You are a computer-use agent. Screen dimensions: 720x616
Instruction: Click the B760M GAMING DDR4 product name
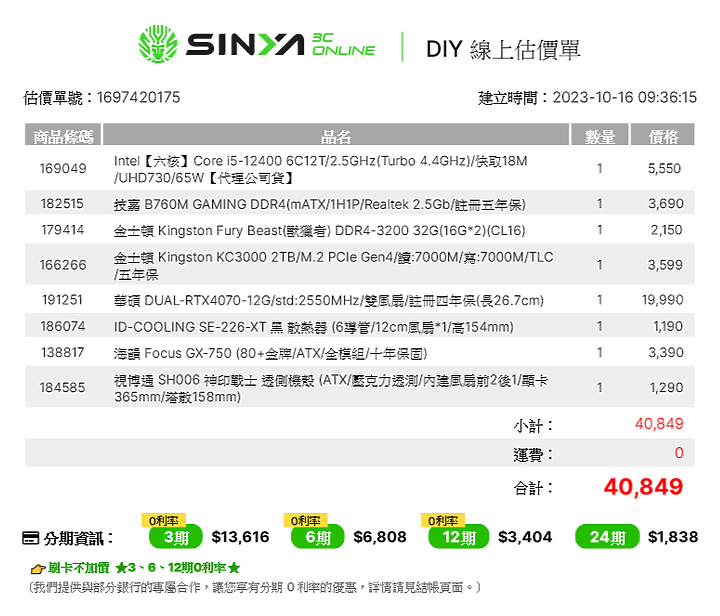point(320,204)
